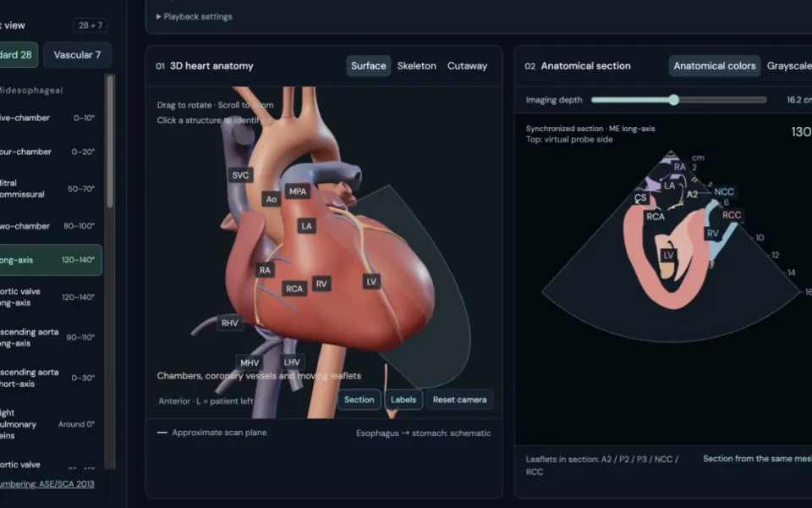
Task: Click the 16.2 cm imaging depth value
Action: click(x=799, y=100)
